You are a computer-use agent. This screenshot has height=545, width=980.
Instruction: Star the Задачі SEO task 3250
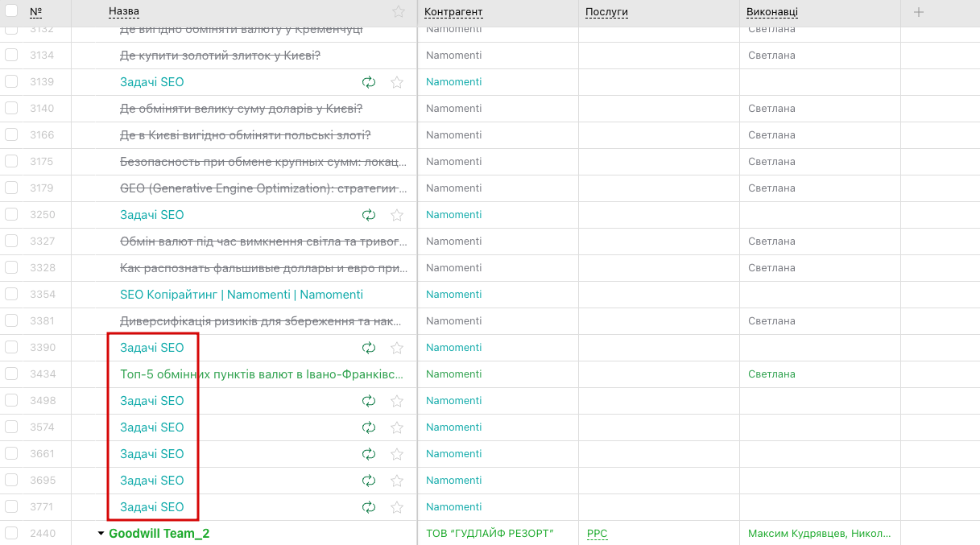point(397,215)
